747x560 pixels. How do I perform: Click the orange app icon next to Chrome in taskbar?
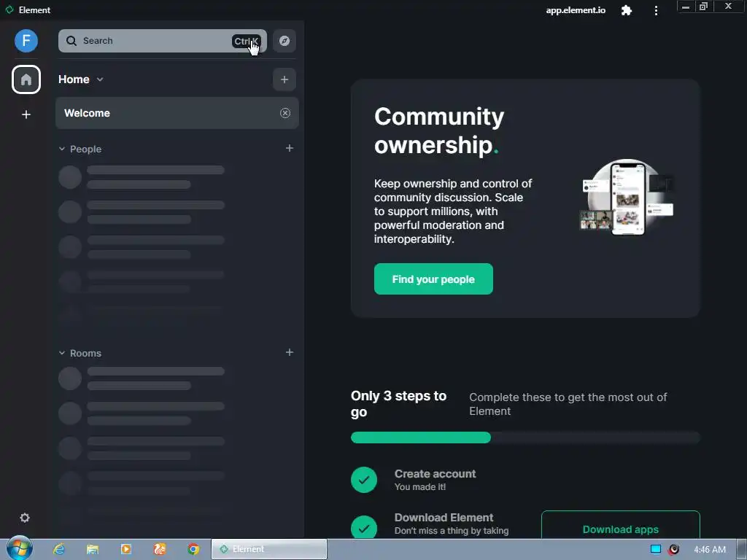pos(160,549)
